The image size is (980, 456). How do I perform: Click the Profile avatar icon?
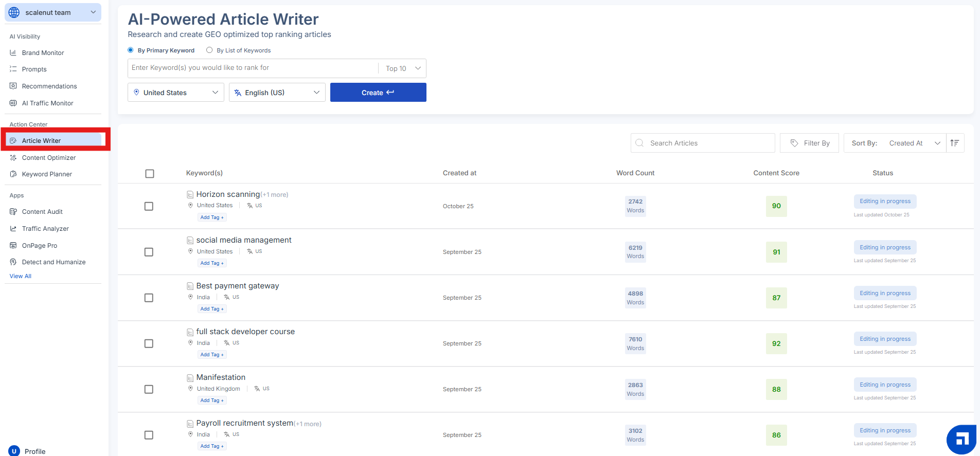[14, 451]
